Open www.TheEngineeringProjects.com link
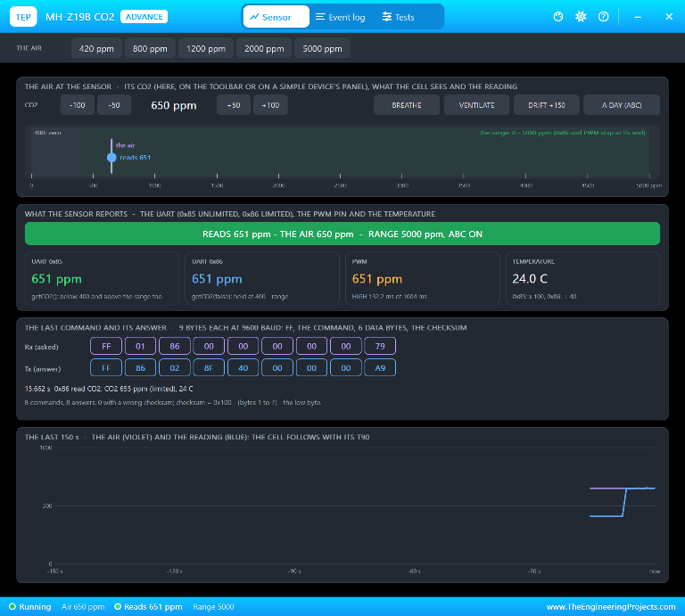Image resolution: width=685 pixels, height=616 pixels. [x=611, y=607]
